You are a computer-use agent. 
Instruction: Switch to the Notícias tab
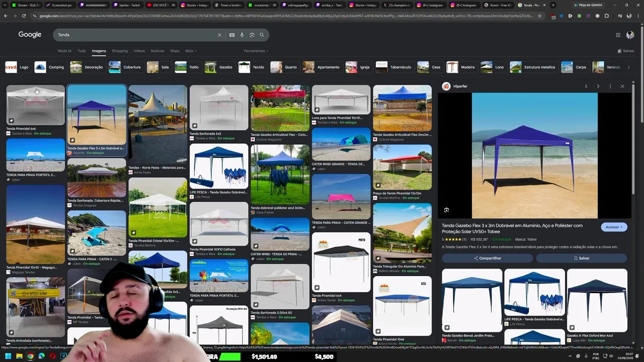coord(157,51)
